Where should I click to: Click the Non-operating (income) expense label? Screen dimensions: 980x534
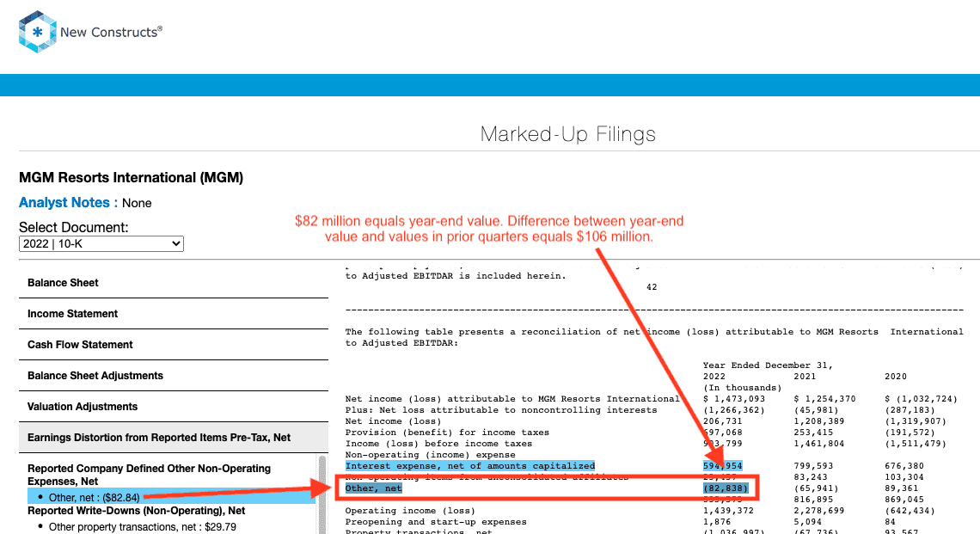430,455
